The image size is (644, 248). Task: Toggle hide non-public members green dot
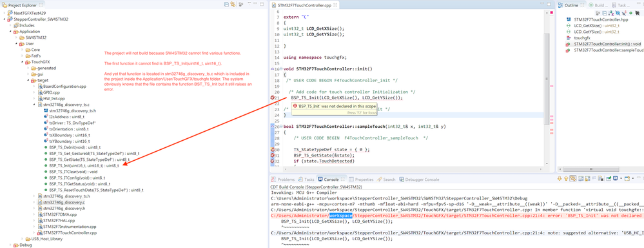[631, 13]
